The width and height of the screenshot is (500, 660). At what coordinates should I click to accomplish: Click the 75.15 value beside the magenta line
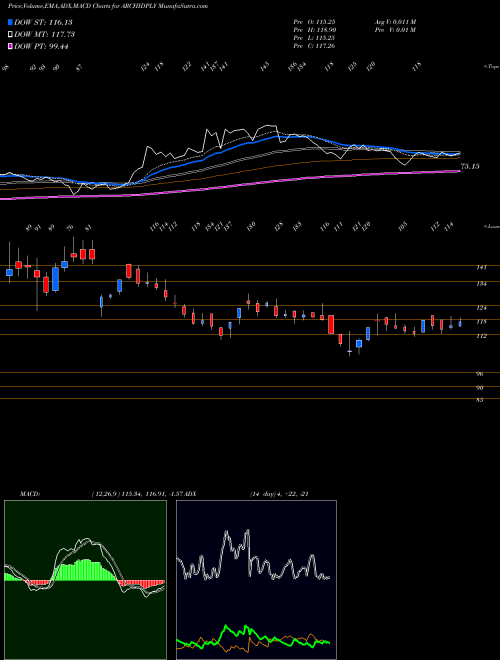click(x=470, y=167)
